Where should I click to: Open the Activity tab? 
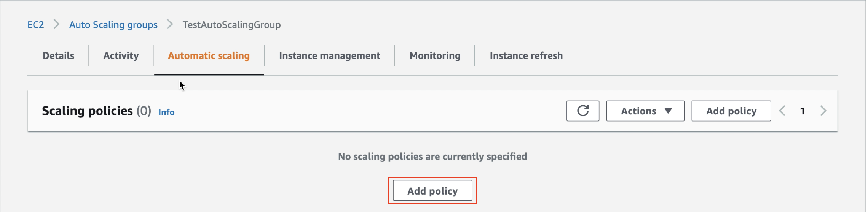pyautogui.click(x=121, y=56)
